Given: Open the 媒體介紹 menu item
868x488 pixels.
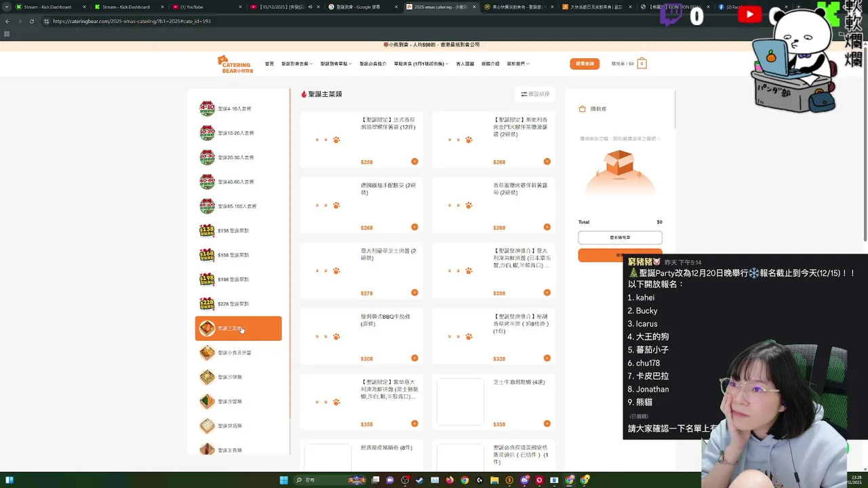Looking at the screenshot, I should (x=490, y=64).
